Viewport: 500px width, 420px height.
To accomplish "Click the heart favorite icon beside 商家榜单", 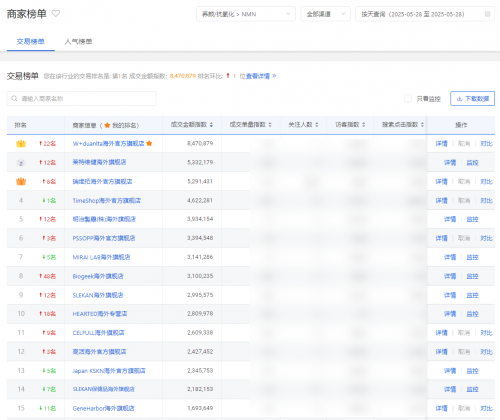I will [56, 14].
